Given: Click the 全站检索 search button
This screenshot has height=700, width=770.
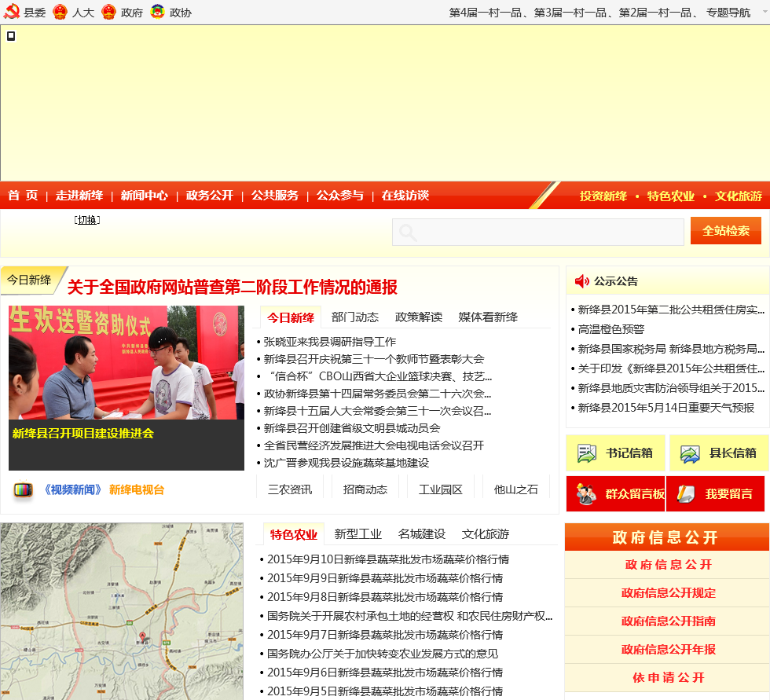Looking at the screenshot, I should click(726, 231).
